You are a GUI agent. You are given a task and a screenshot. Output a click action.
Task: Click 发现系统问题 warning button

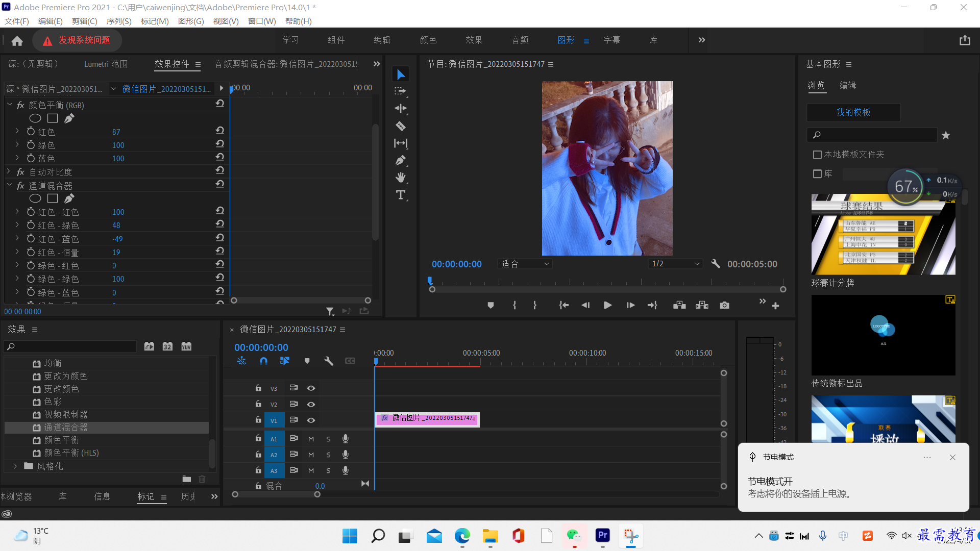[x=77, y=40]
